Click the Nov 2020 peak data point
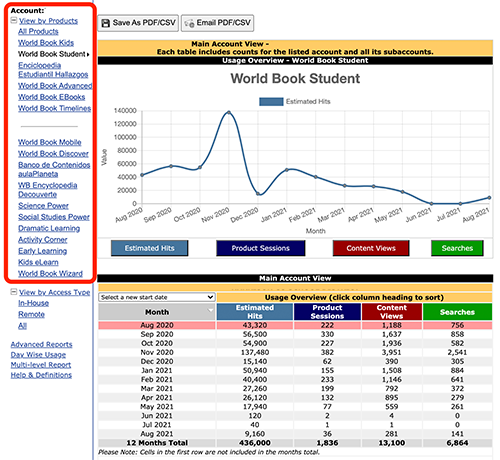This screenshot has height=460, width=500. 229,112
